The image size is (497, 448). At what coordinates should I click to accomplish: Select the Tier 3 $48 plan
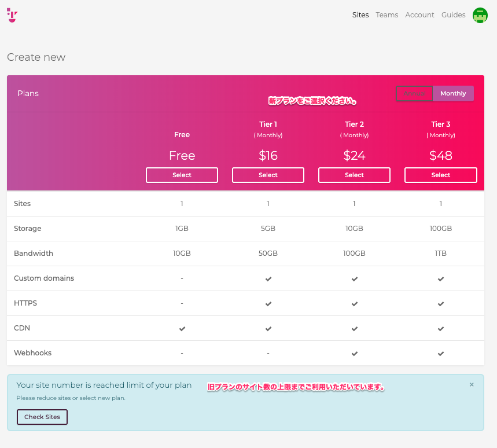coord(440,175)
